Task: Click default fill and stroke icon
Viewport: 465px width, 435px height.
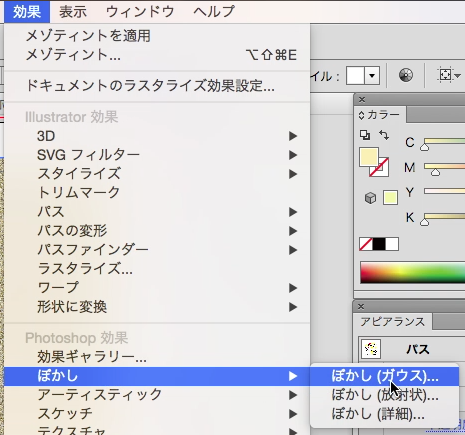Action: pos(365,135)
